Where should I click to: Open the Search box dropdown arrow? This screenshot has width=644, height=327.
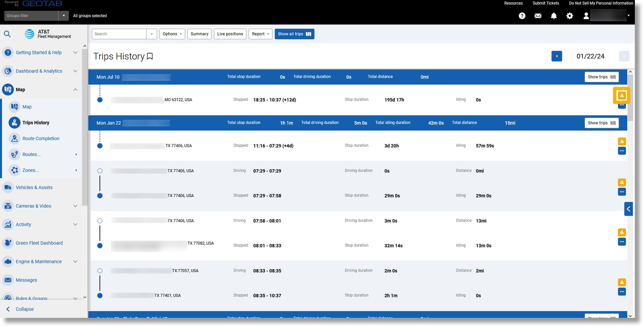point(151,34)
